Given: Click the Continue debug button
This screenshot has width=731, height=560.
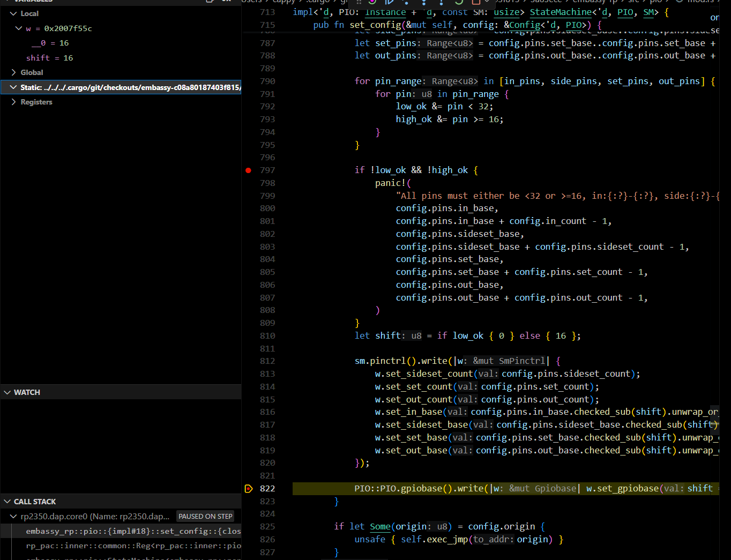Looking at the screenshot, I should pos(389,2).
